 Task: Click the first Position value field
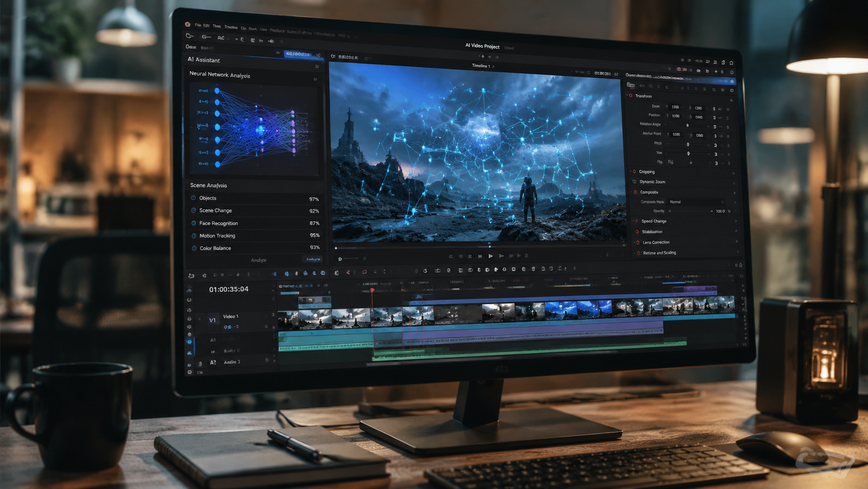676,116
